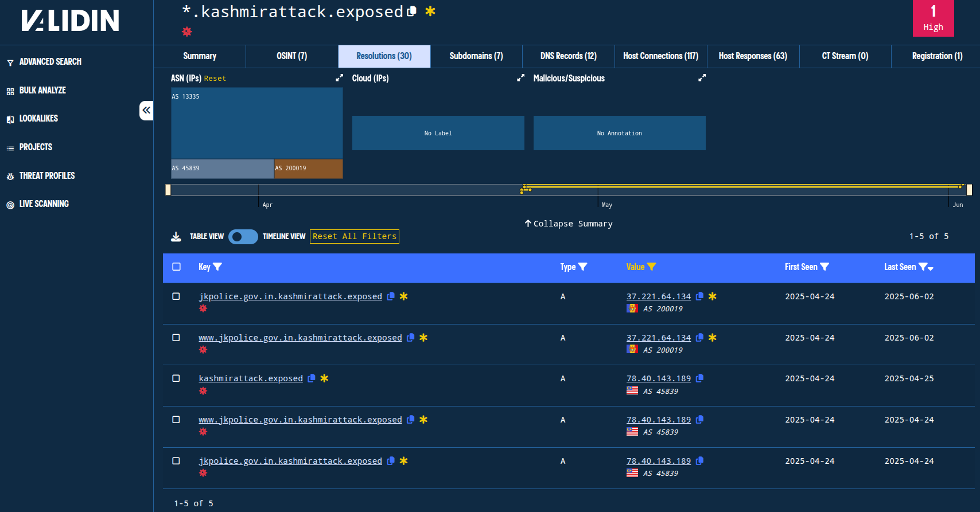Copy last-row jkpolice.gov.in.kashmirattack.exposed key
The image size is (980, 512).
click(x=391, y=461)
